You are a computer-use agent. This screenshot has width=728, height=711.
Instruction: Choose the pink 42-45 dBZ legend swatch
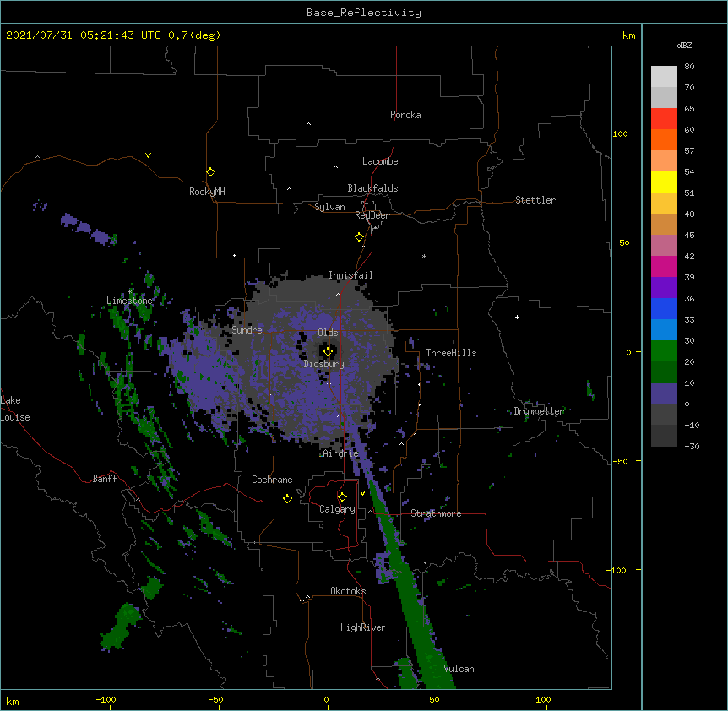664,246
